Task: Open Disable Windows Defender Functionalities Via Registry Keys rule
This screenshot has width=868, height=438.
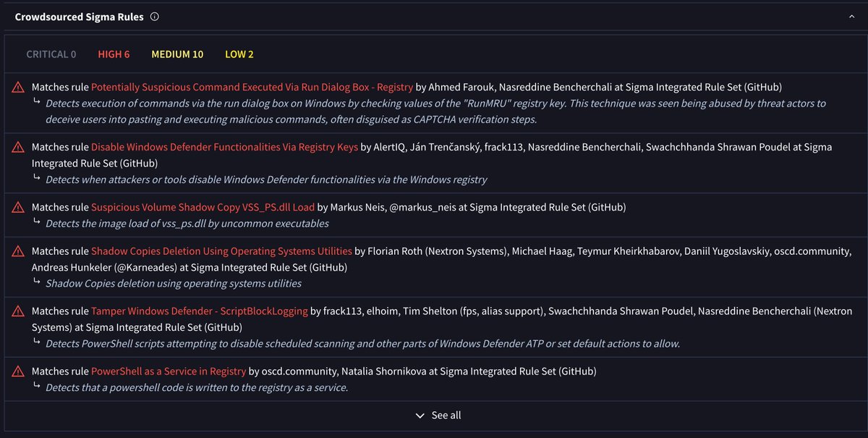Action: tap(224, 147)
